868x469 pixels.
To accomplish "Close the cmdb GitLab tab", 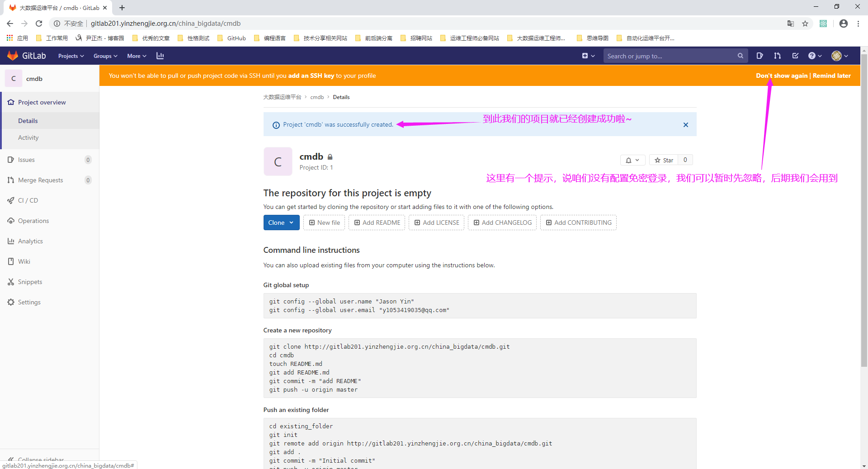I will point(105,8).
